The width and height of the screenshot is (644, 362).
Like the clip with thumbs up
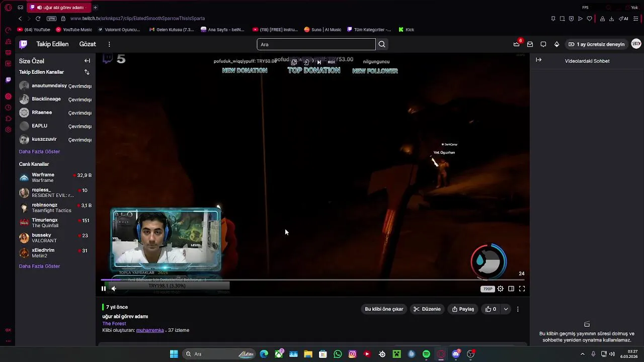(x=491, y=309)
